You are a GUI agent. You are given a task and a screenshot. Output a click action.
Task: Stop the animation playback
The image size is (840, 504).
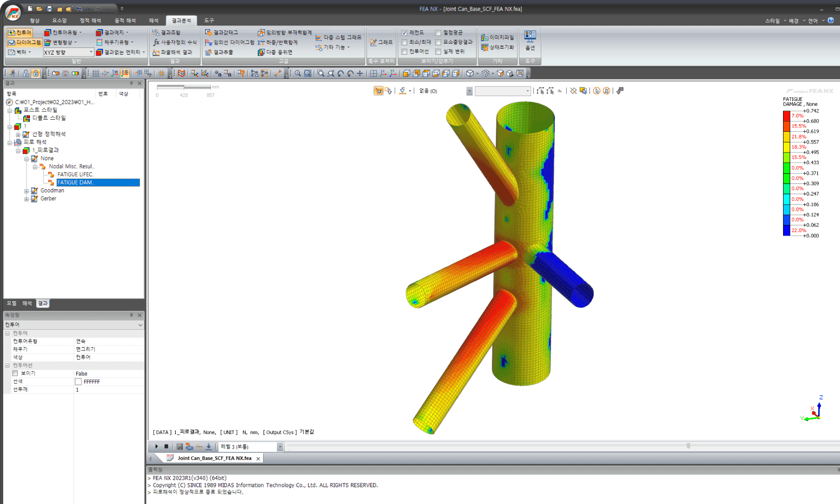pyautogui.click(x=166, y=447)
